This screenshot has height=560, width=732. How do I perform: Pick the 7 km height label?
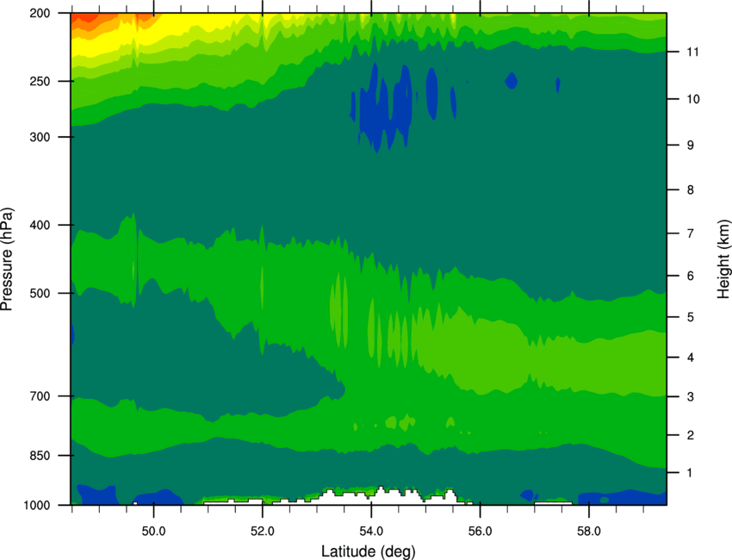coord(690,233)
